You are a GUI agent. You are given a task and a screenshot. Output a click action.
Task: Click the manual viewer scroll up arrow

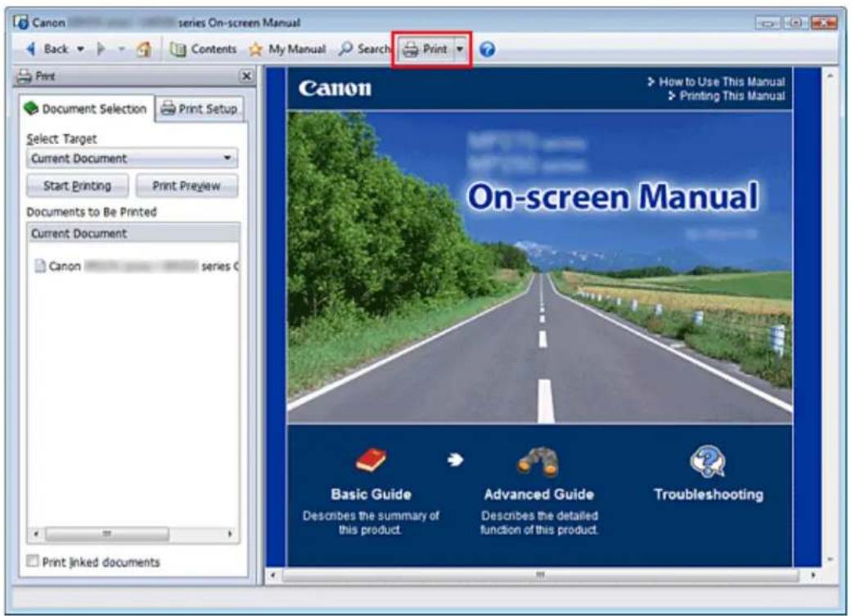tap(830, 77)
